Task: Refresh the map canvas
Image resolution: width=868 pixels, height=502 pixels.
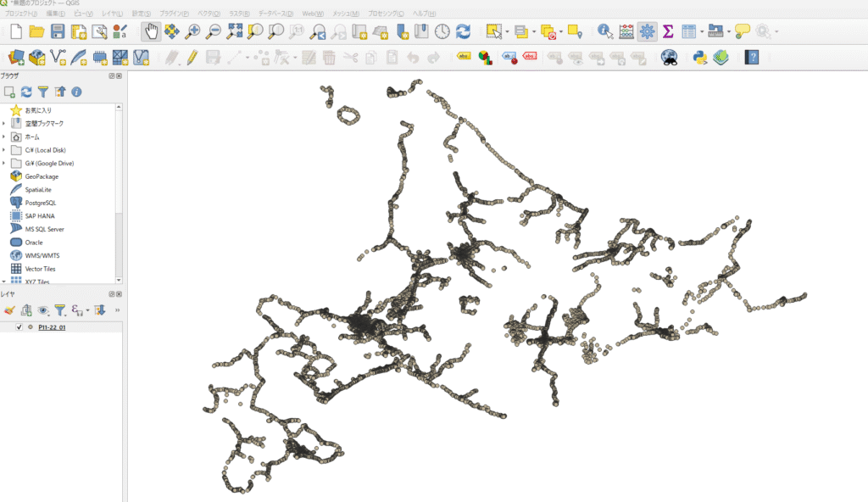Action: pos(463,31)
